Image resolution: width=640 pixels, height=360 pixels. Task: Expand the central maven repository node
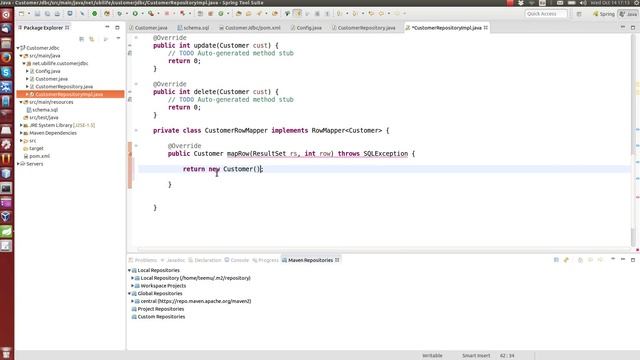coord(133,301)
